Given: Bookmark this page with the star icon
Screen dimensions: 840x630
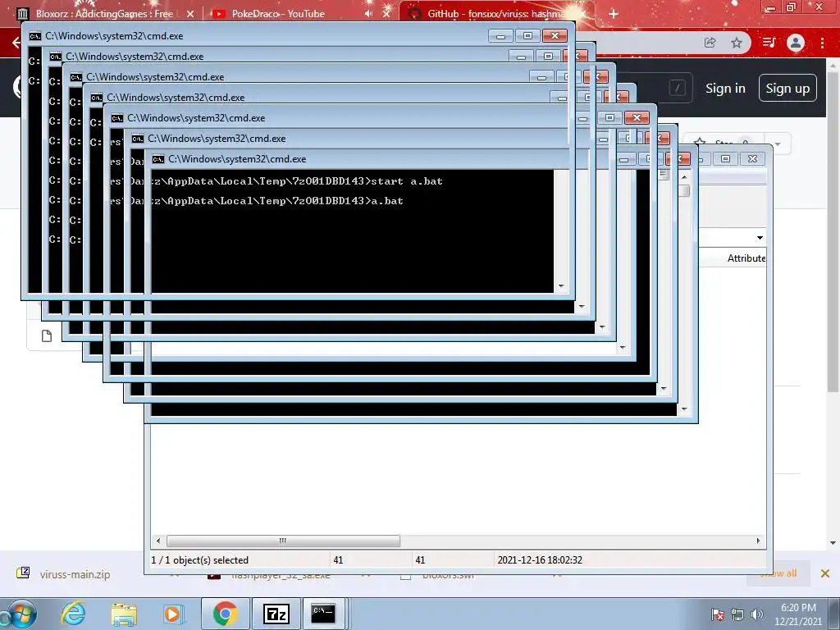Looking at the screenshot, I should pyautogui.click(x=737, y=43).
